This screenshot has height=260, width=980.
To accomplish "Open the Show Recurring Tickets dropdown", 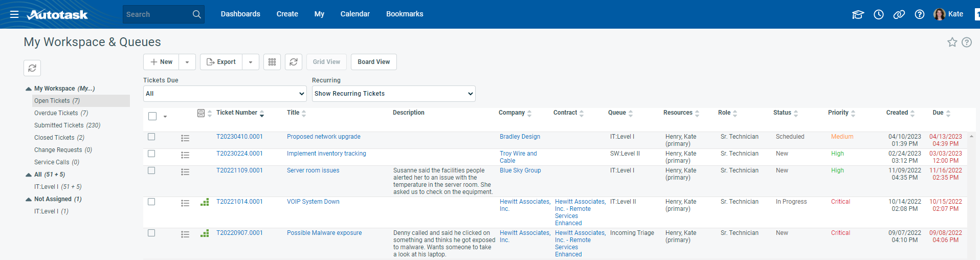I will [393, 94].
